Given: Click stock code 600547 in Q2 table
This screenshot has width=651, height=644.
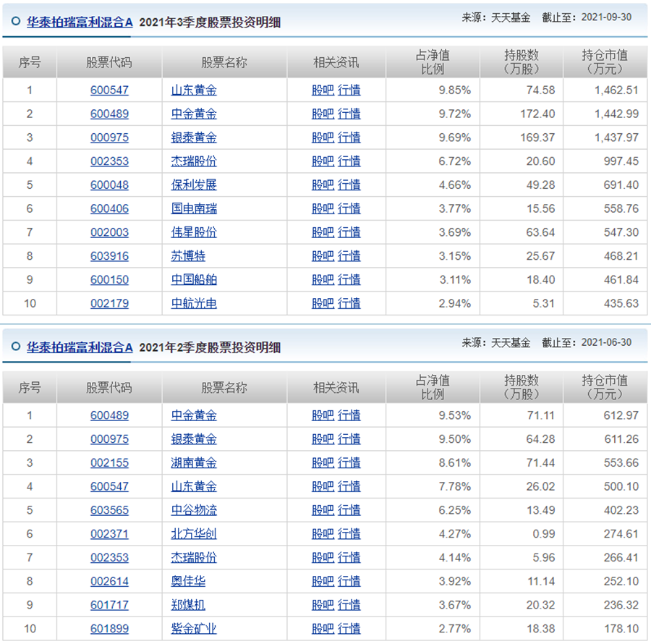Looking at the screenshot, I should click(110, 486).
